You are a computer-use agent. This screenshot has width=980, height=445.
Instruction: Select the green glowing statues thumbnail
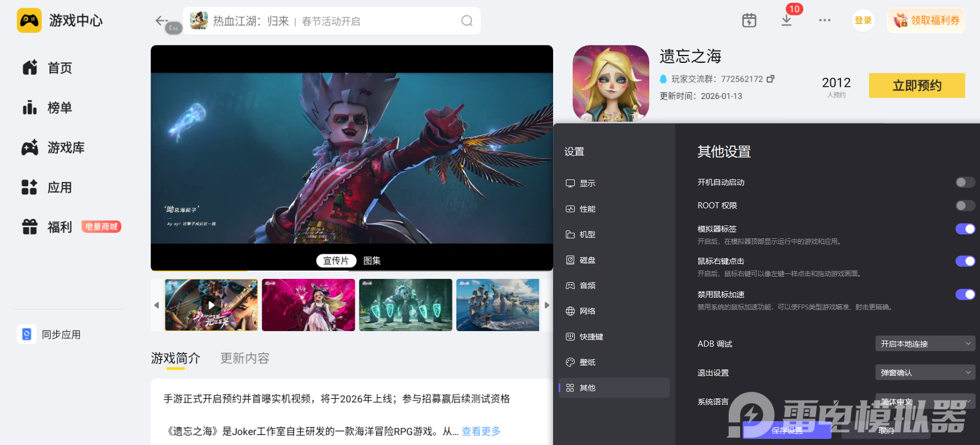(406, 305)
